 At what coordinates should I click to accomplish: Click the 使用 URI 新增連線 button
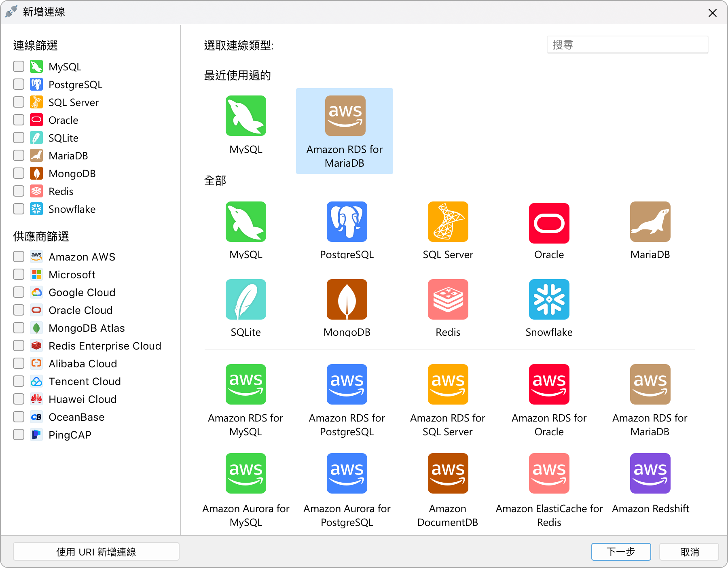tap(96, 552)
